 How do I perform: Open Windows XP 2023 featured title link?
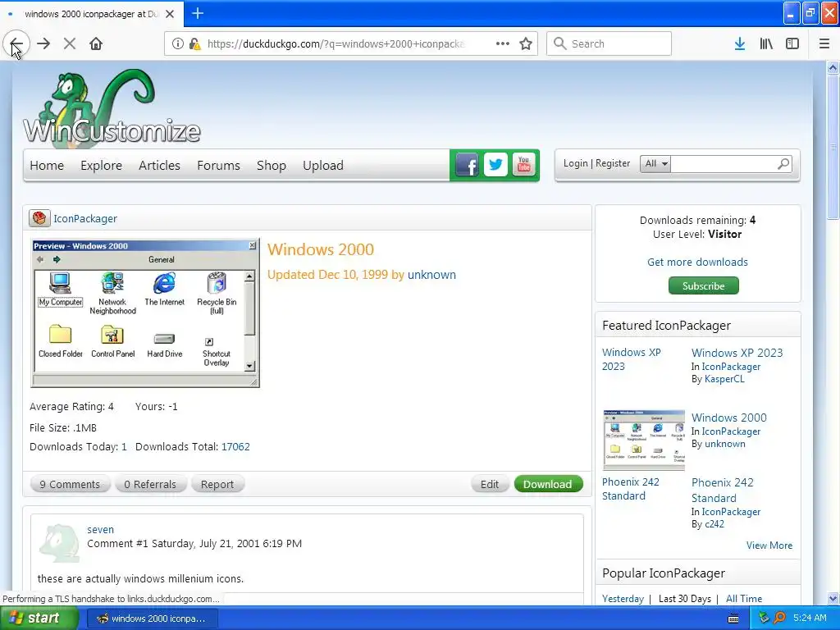737,353
